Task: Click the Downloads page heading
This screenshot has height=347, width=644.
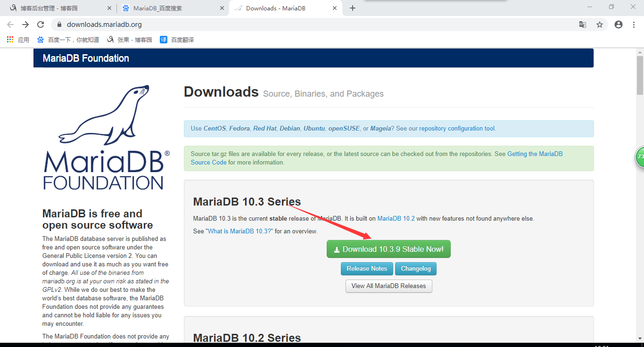Action: [221, 91]
